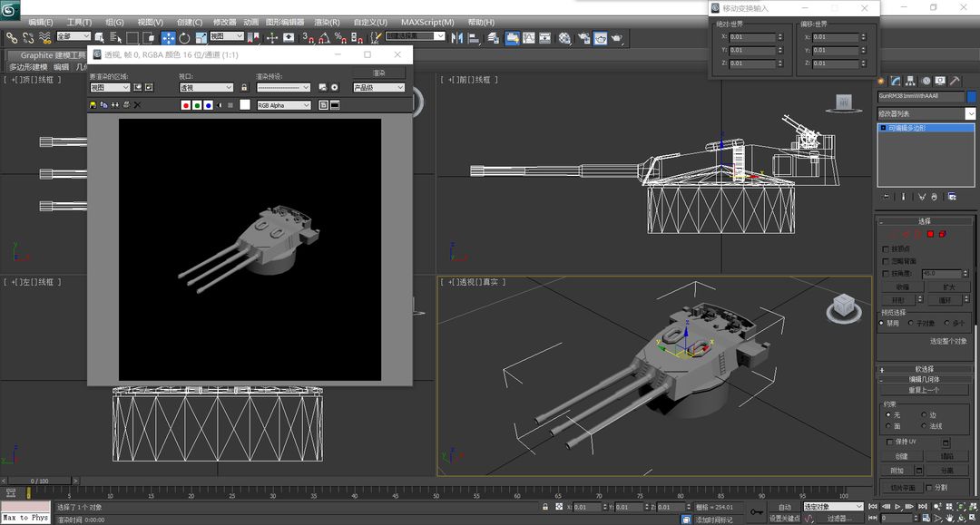980x525 pixels.
Task: Click the 收缩 shrink selection button
Action: (x=903, y=287)
